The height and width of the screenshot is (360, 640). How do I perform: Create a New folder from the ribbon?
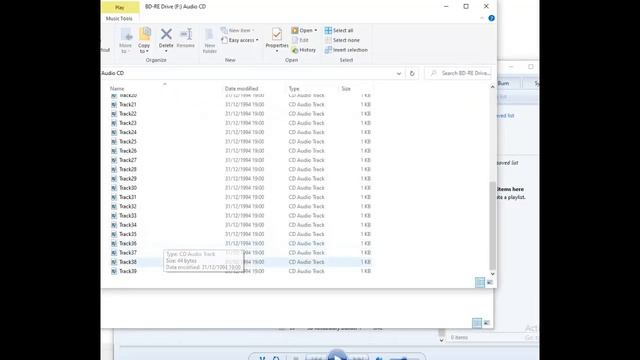point(209,40)
